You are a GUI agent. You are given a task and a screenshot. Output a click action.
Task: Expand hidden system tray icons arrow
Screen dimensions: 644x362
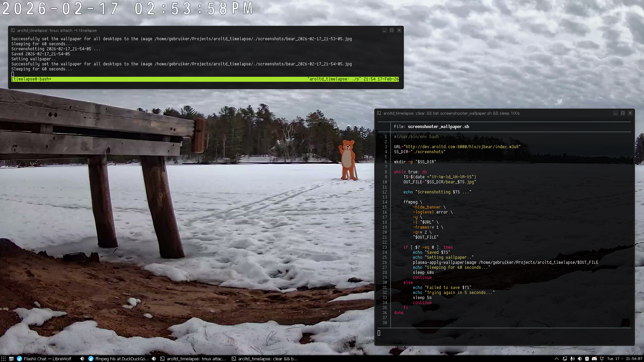pos(557,359)
